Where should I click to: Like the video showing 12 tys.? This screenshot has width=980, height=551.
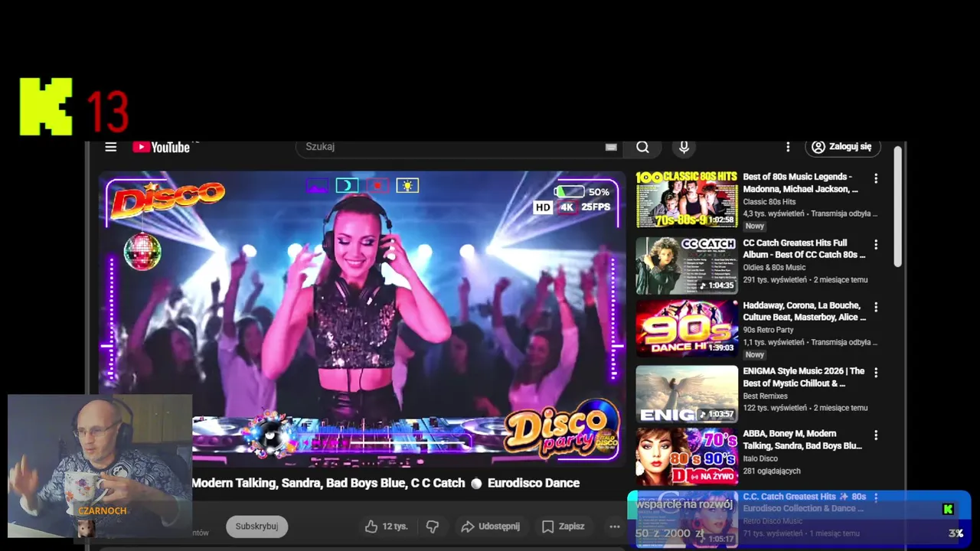pyautogui.click(x=386, y=527)
